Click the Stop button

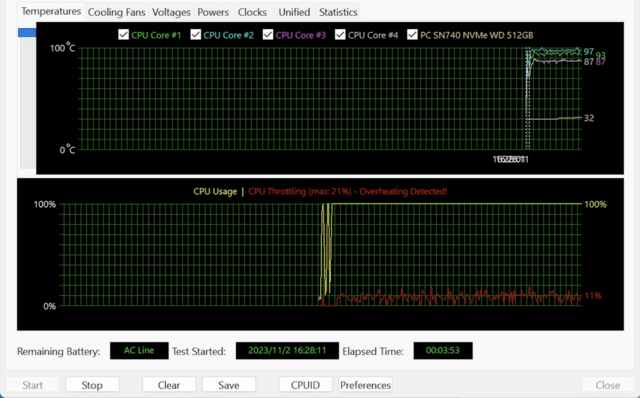(x=92, y=385)
